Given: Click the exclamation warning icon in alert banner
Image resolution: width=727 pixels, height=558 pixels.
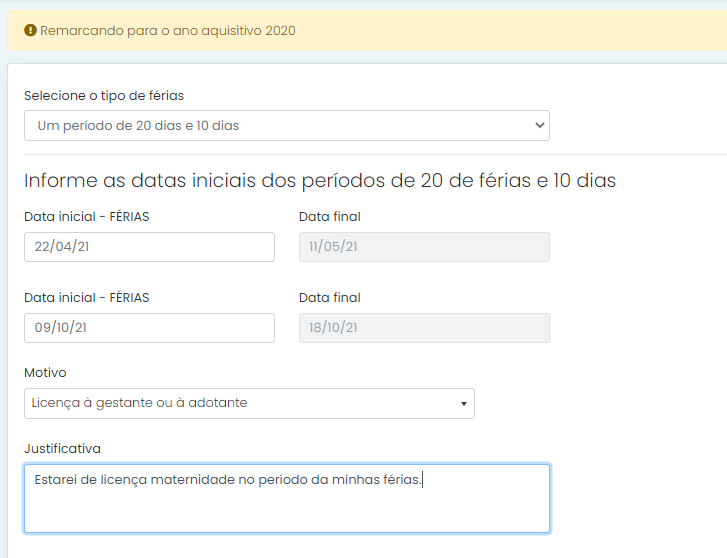Looking at the screenshot, I should point(30,31).
